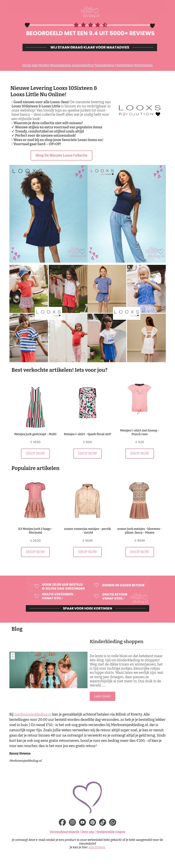Open the YouTube social icon
Screen dimensions: 175x868
(x=83, y=822)
